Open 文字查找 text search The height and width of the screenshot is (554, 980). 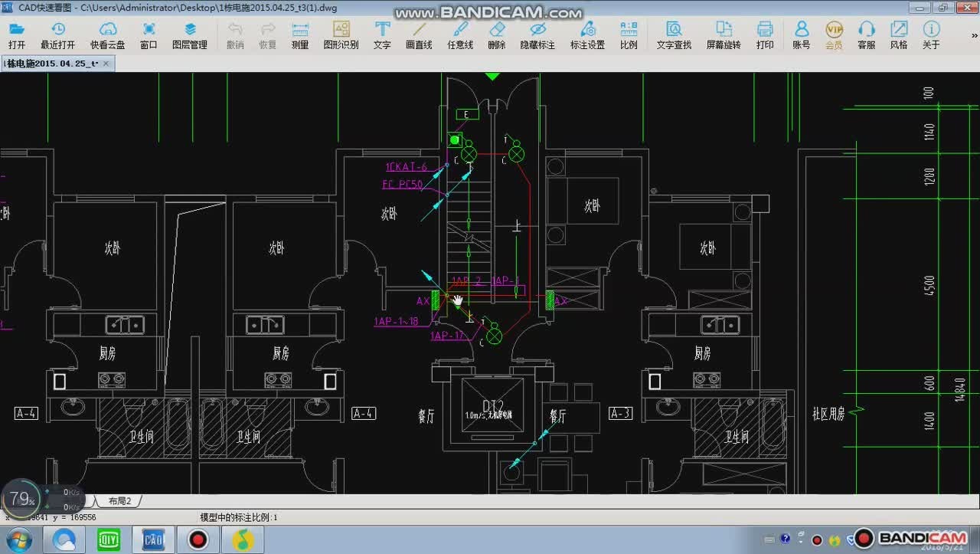pyautogui.click(x=674, y=35)
